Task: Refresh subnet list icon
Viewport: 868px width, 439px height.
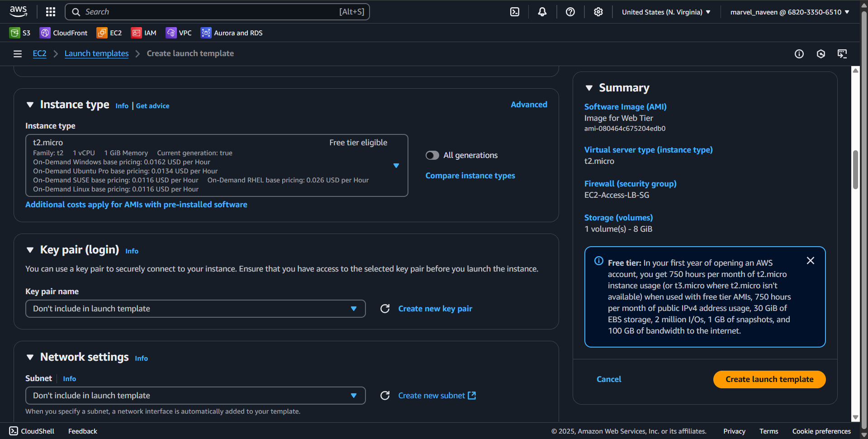Action: [385, 396]
